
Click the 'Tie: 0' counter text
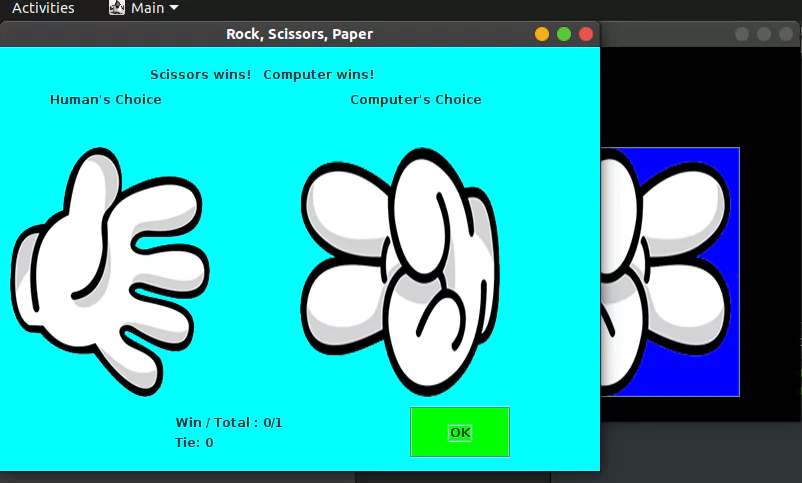[194, 443]
